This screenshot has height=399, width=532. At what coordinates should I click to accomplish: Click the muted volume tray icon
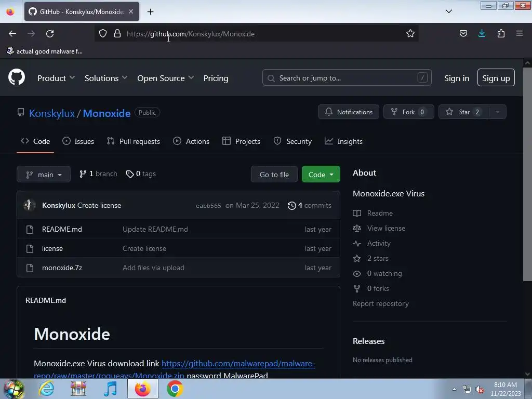480,390
